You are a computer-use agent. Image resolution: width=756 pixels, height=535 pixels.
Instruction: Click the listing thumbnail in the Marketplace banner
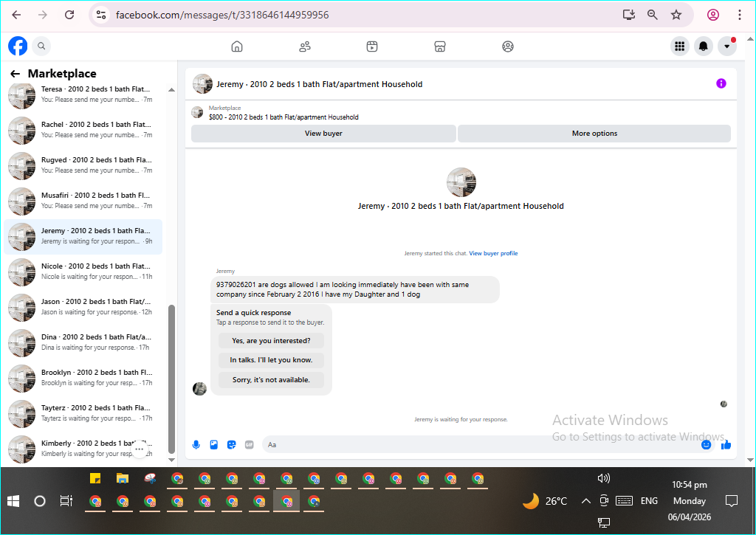(197, 112)
